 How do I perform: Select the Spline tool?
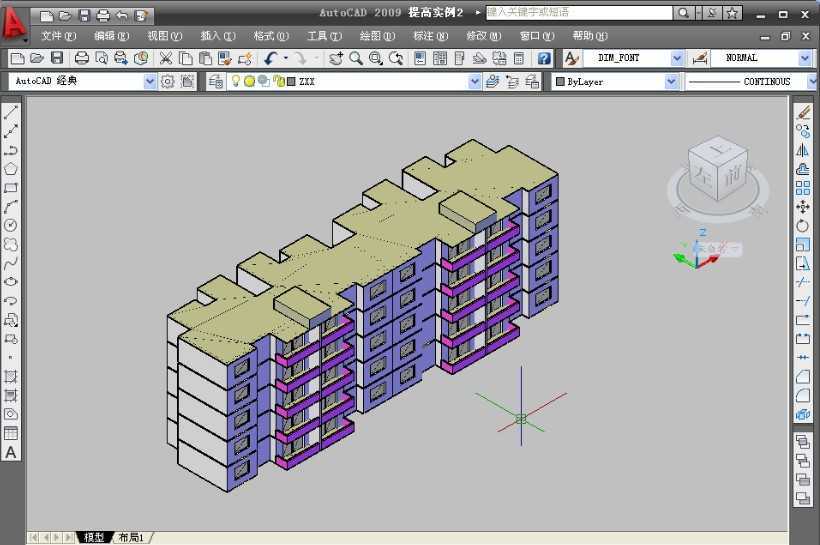click(10, 263)
